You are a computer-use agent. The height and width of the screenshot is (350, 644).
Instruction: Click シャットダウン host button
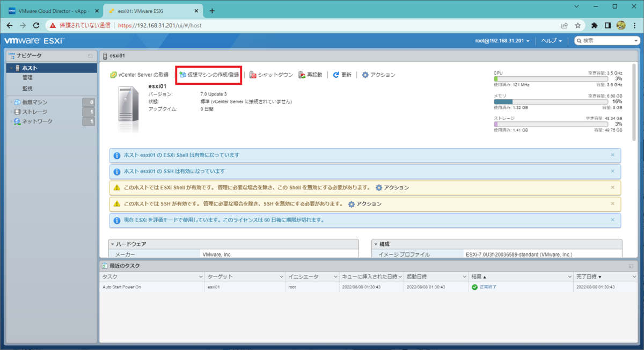[271, 75]
